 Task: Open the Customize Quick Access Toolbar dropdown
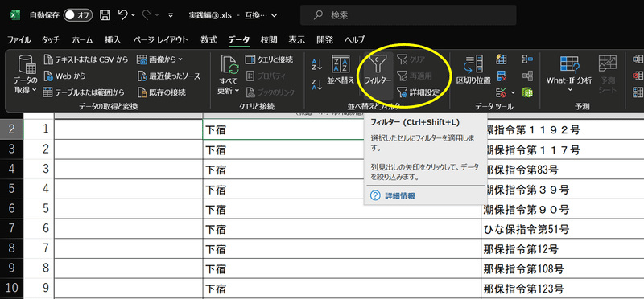(171, 15)
